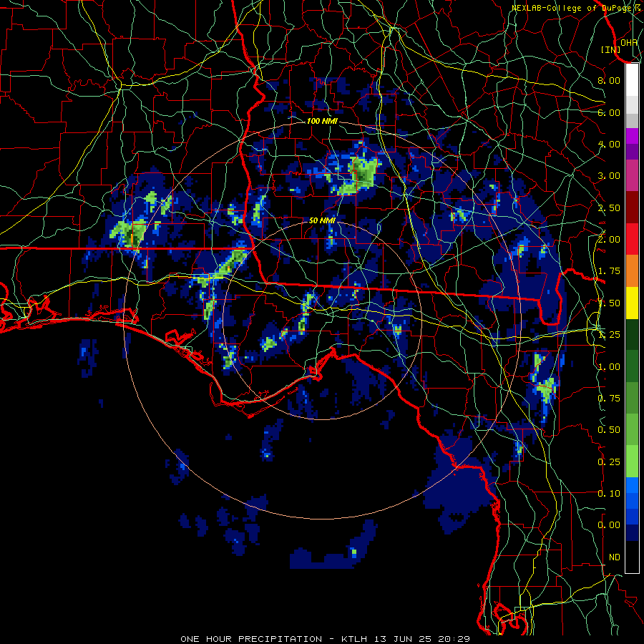Click the 1.00 legend value
The height and width of the screenshot is (644, 644).
pos(609,367)
